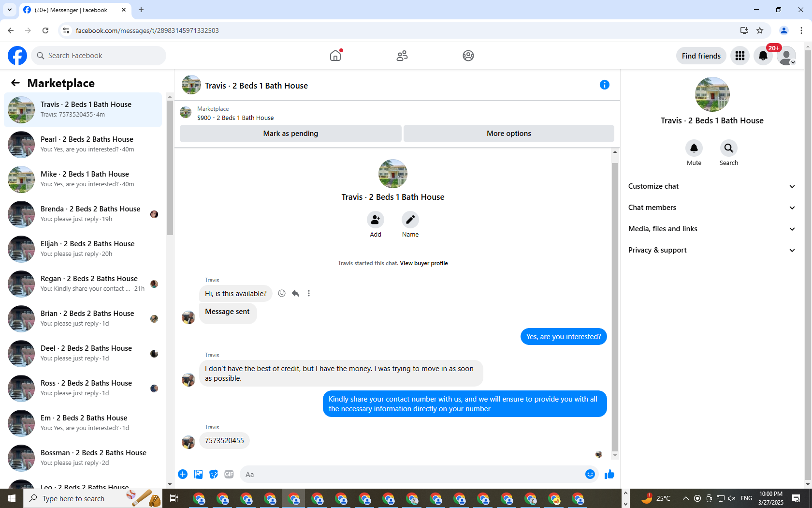Click the '$900 - 2 Beds 1 Bath House' listing link
This screenshot has width=812, height=508.
click(235, 118)
